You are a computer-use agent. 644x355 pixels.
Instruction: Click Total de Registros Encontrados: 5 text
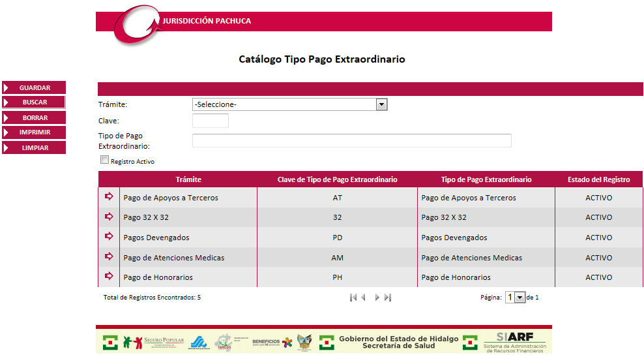tap(152, 298)
